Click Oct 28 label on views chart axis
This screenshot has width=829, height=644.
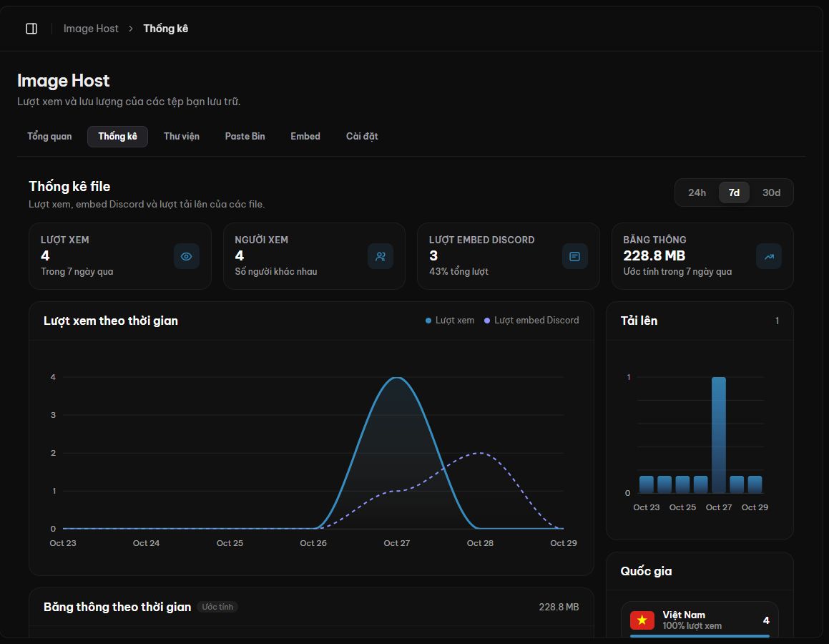coord(480,543)
